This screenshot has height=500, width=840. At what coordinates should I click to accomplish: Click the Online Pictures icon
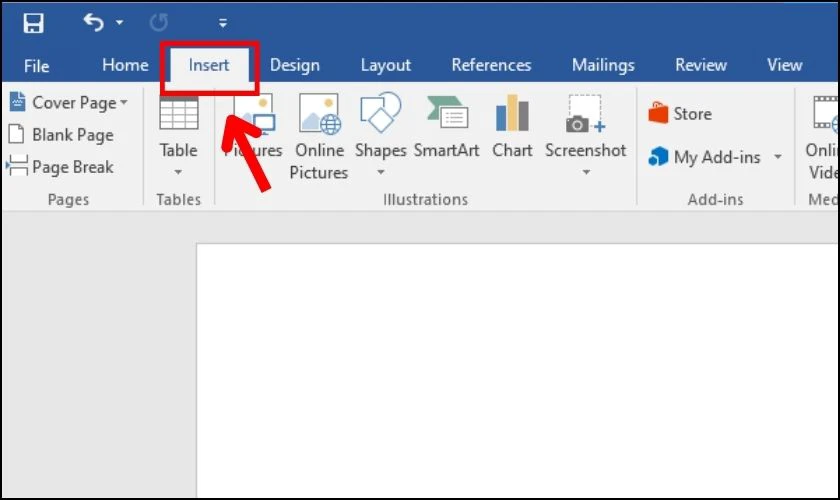tap(320, 113)
